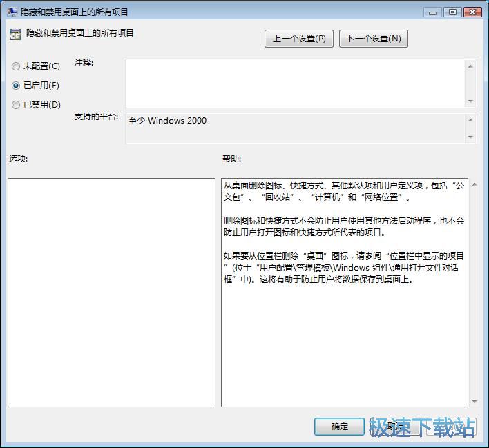This screenshot has width=489, height=448.
Task: Minimize the policy settings window
Action: pos(432,12)
